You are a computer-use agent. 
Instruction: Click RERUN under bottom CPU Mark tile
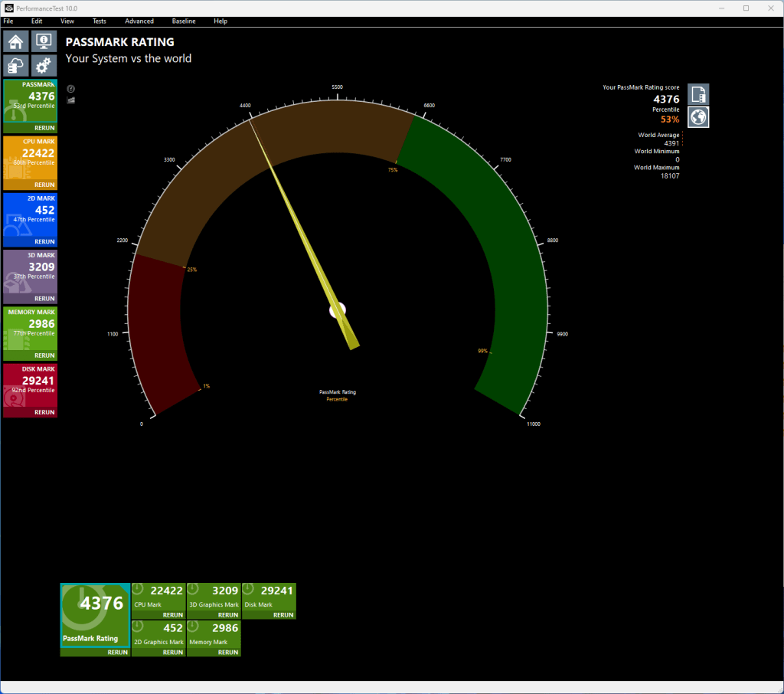pos(172,615)
